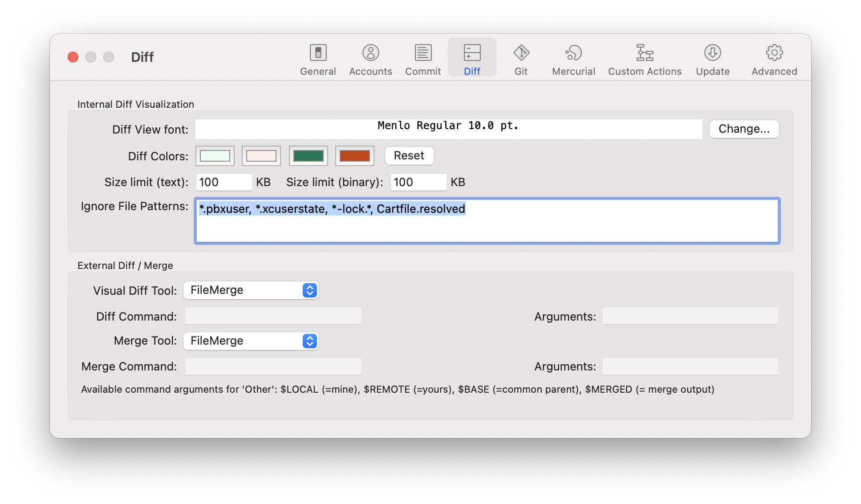The height and width of the screenshot is (504, 861).
Task: Open the light pink diff color swatch
Action: (x=261, y=156)
